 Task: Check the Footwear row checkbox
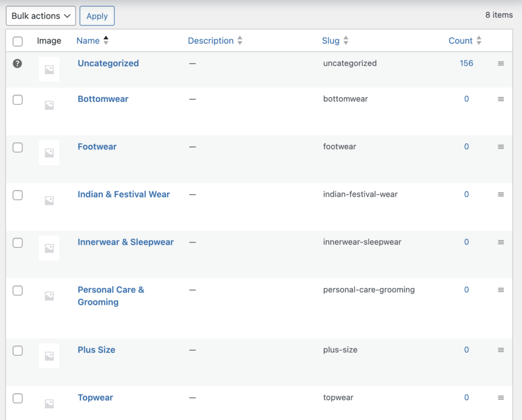click(x=18, y=147)
